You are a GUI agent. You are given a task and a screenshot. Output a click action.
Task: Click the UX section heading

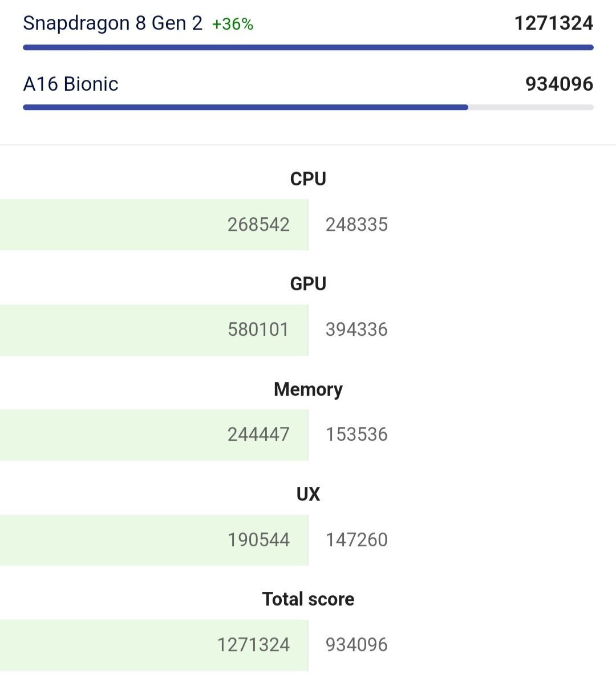(x=308, y=494)
